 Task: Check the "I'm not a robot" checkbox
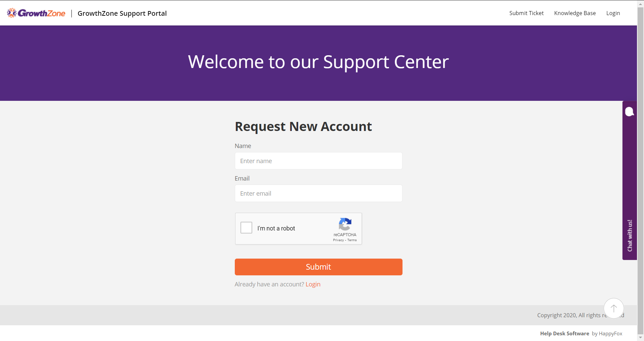click(x=247, y=228)
